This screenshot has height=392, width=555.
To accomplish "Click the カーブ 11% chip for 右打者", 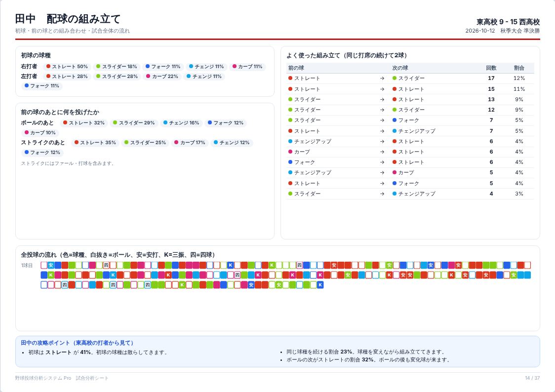I will 247,67.
